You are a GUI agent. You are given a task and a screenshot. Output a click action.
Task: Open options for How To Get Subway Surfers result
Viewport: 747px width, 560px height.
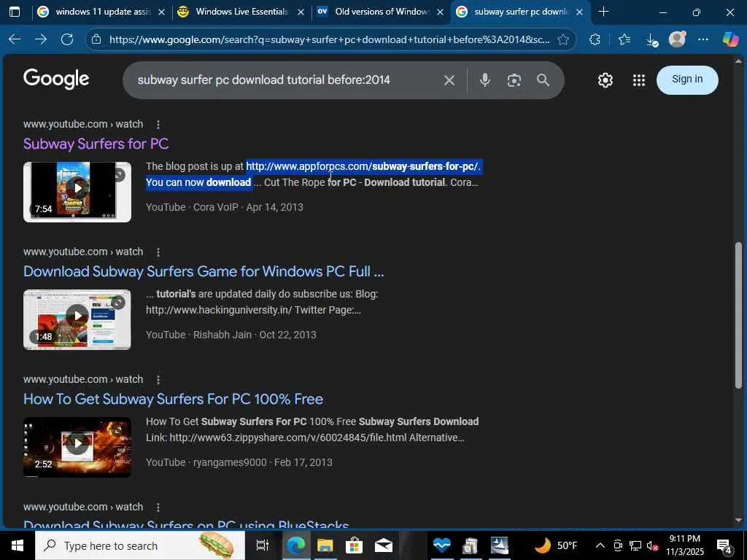pos(158,379)
